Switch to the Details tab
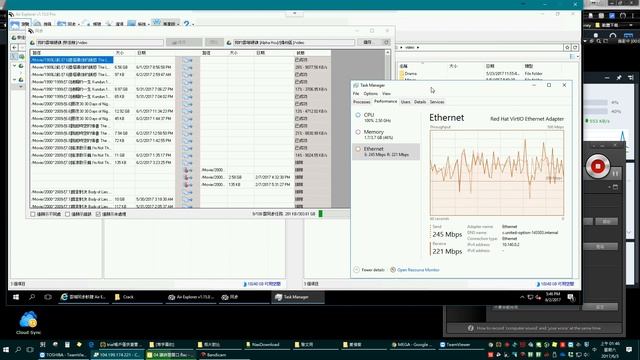 pos(420,102)
